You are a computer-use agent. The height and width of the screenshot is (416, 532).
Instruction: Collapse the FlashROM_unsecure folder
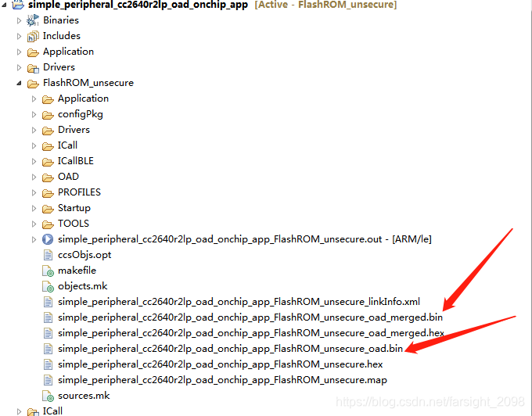[19, 83]
